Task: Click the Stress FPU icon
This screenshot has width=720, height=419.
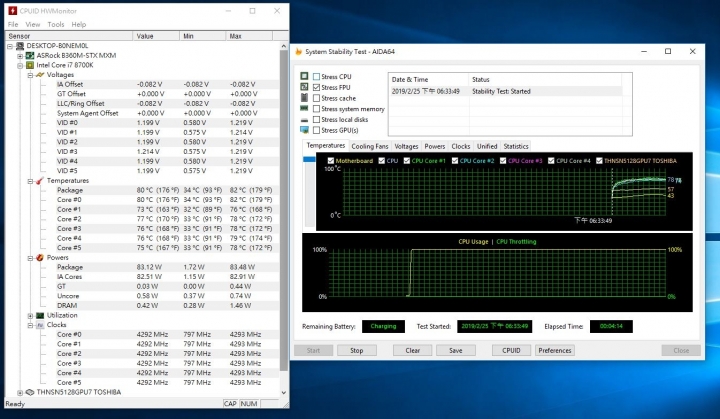Action: tap(304, 87)
